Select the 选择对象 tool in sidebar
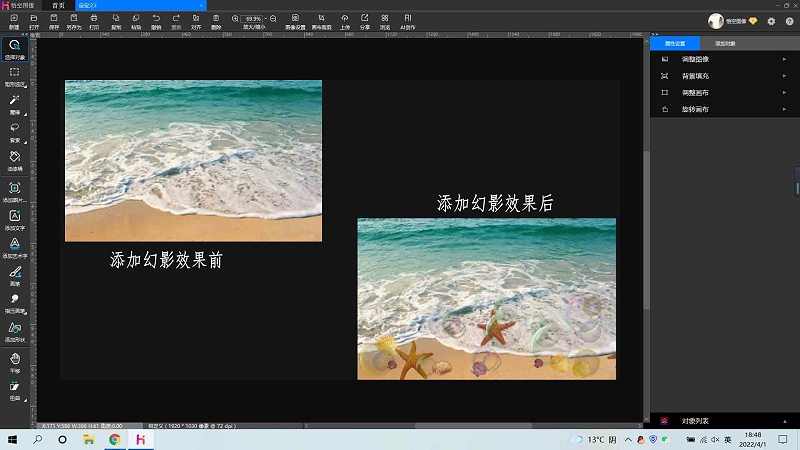Viewport: 800px width, 450px height. tap(14, 48)
